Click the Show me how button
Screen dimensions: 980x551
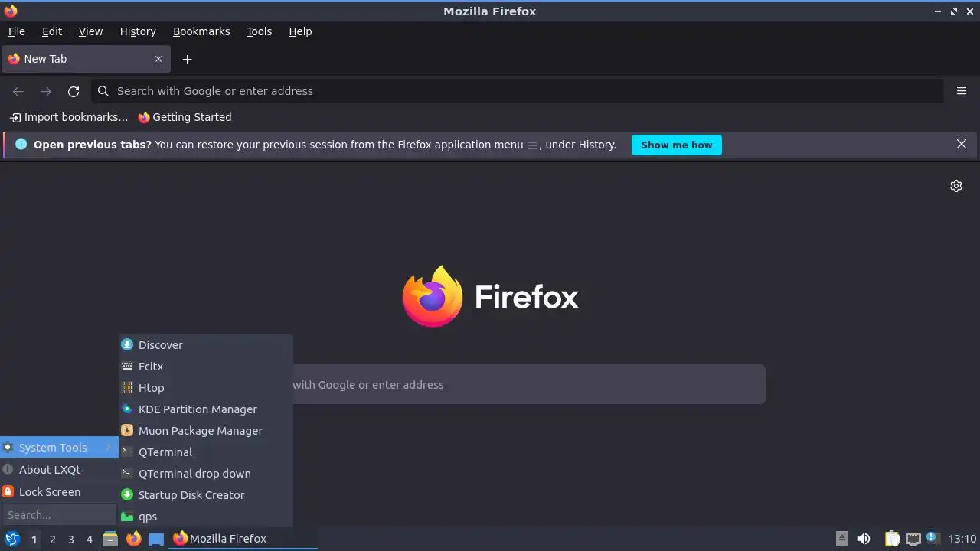(x=676, y=145)
